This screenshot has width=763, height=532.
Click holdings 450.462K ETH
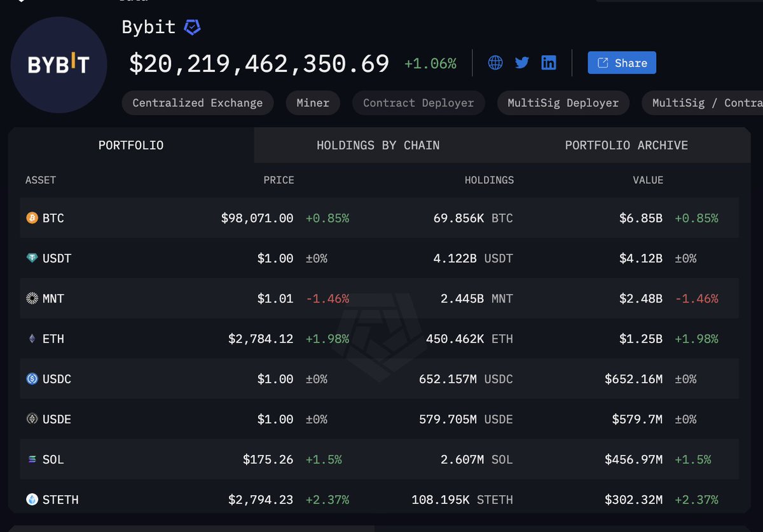pos(469,339)
